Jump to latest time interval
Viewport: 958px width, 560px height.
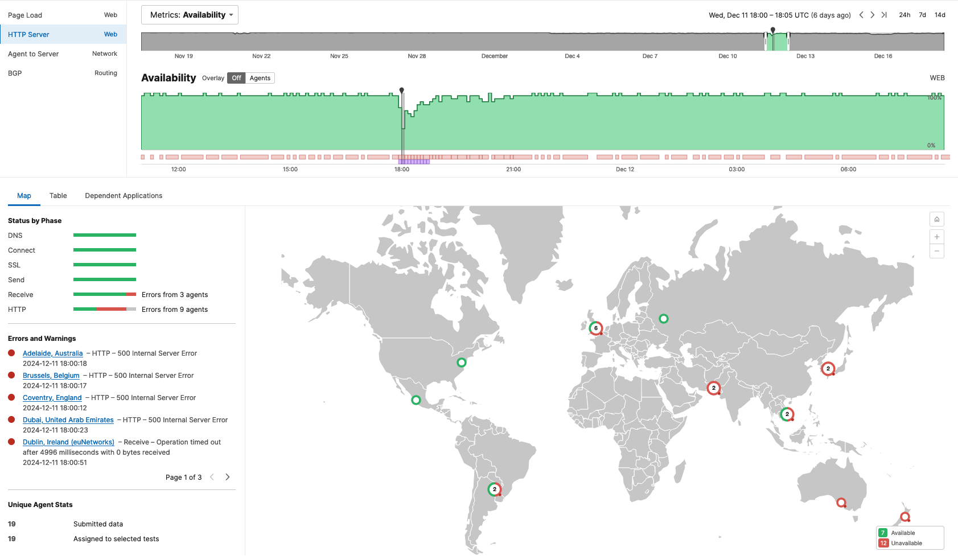coord(884,15)
